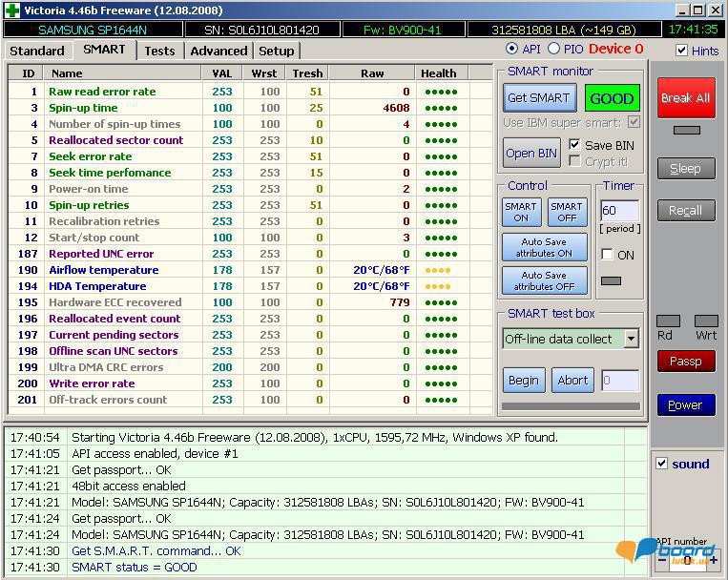Click the Get SMART button
Screen dimensions: 728x580
[x=539, y=98]
